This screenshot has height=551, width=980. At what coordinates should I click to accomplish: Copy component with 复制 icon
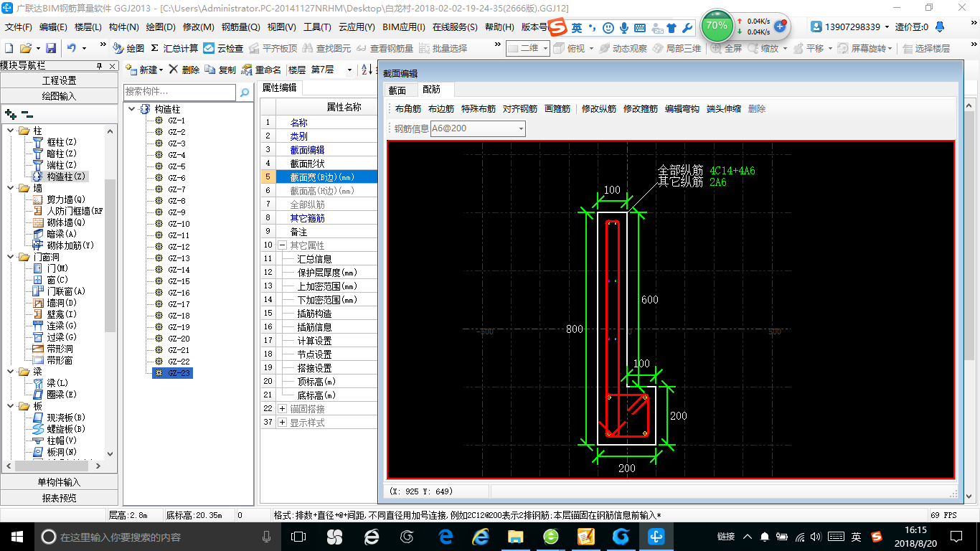220,70
